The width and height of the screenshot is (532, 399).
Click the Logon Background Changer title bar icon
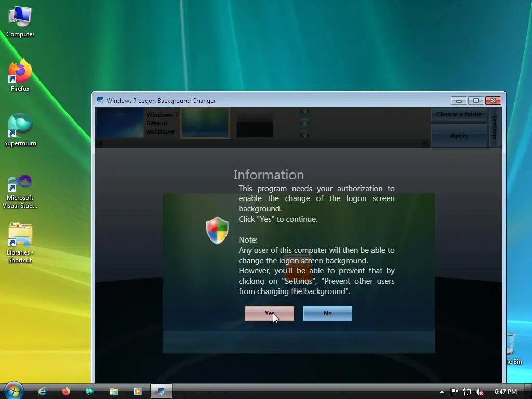(x=100, y=100)
